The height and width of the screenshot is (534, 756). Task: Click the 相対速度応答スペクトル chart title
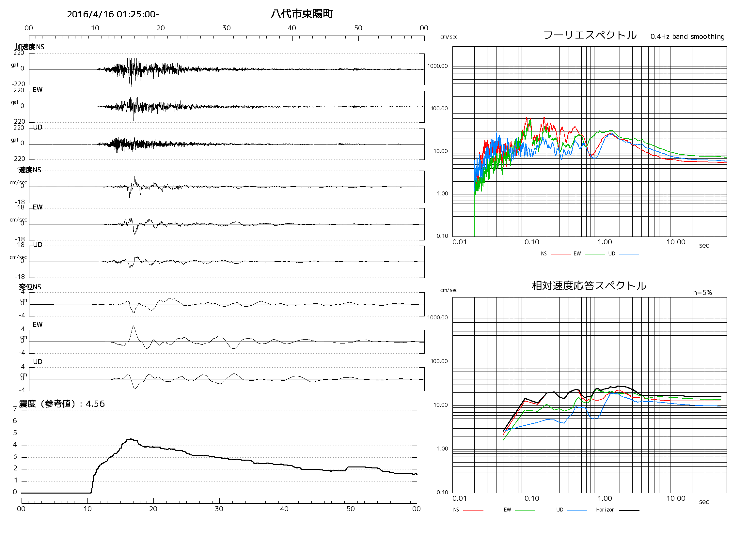(589, 285)
